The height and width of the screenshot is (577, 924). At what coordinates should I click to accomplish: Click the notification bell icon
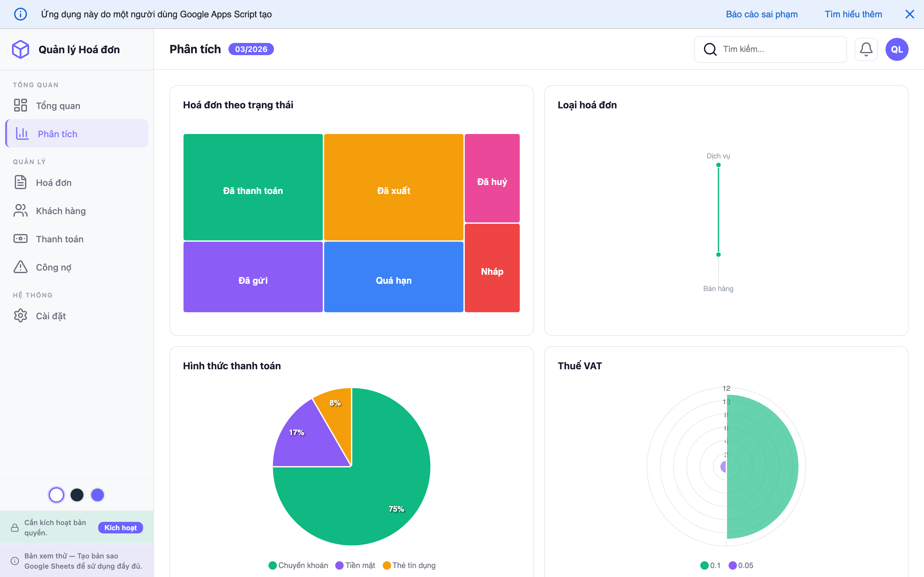[x=866, y=49]
